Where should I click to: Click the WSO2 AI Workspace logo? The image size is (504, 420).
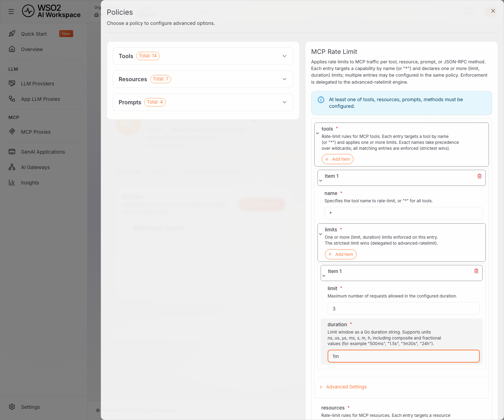coord(51,11)
